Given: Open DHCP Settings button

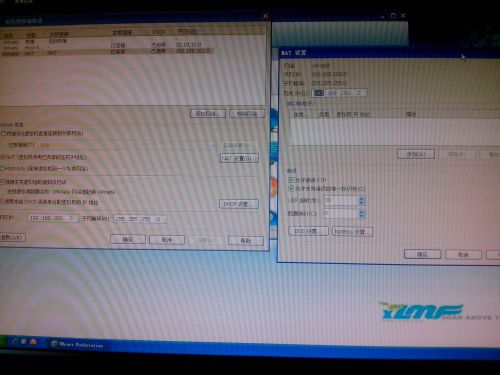Looking at the screenshot, I should [x=239, y=204].
